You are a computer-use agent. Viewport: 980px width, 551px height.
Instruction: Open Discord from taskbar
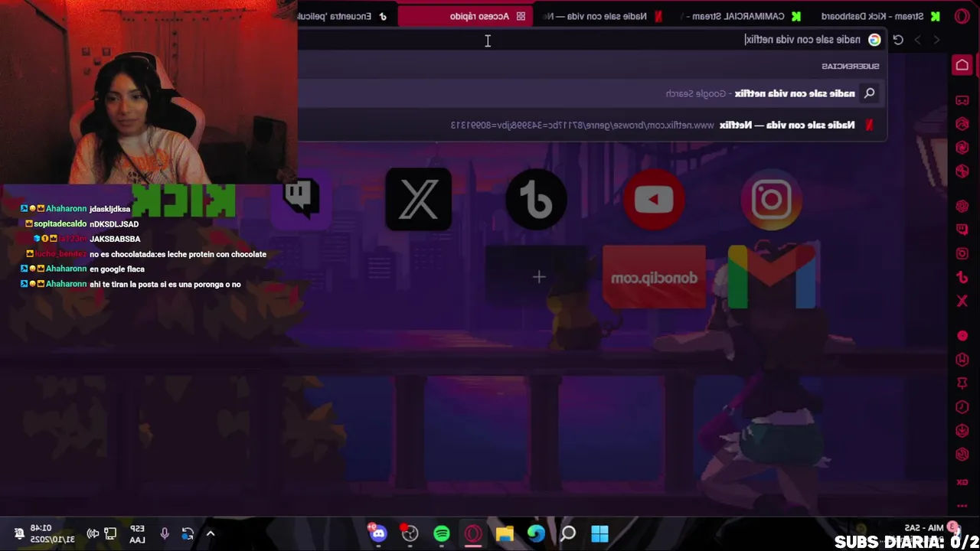pos(378,534)
